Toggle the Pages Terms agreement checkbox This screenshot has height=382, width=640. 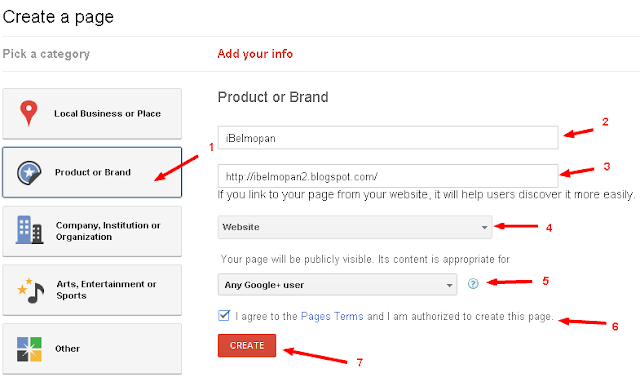point(224,315)
